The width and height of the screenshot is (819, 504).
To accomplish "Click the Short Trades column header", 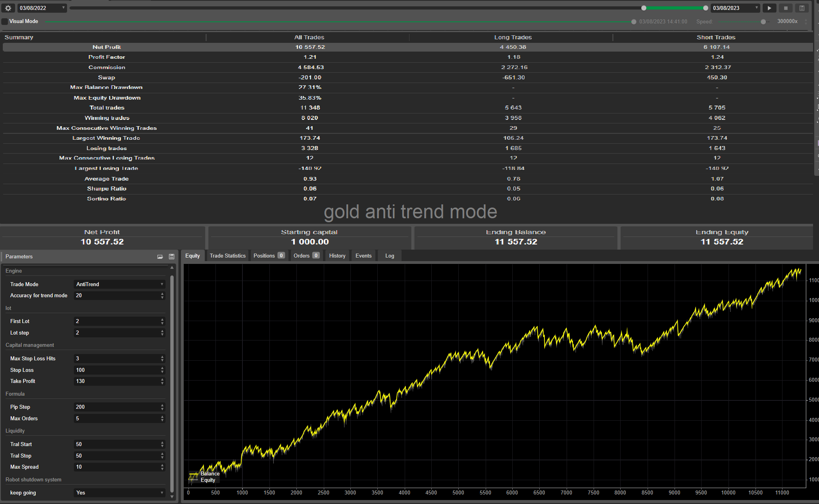I will coord(716,37).
